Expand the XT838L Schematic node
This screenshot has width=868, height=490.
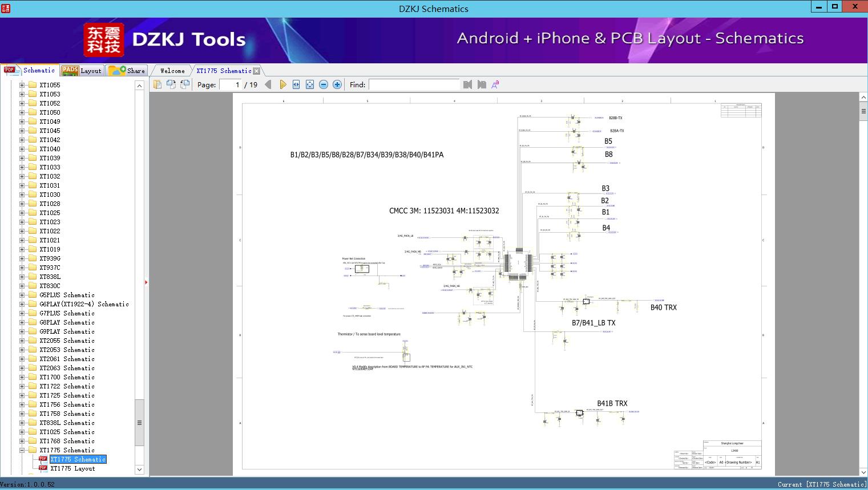[x=22, y=423]
